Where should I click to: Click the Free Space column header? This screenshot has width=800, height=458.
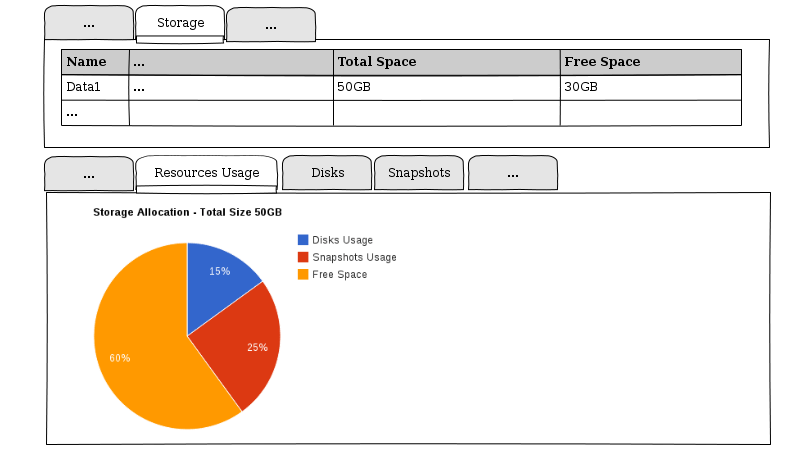pyautogui.click(x=650, y=62)
